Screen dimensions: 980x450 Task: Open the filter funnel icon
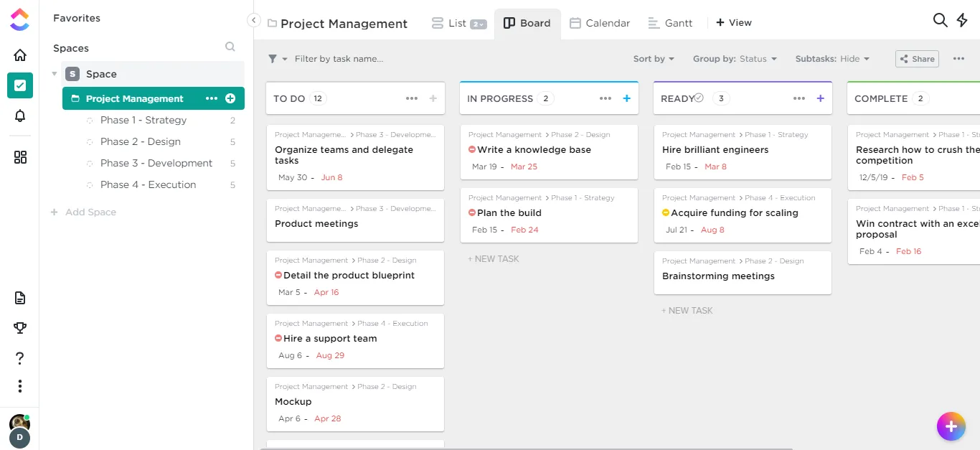click(273, 59)
